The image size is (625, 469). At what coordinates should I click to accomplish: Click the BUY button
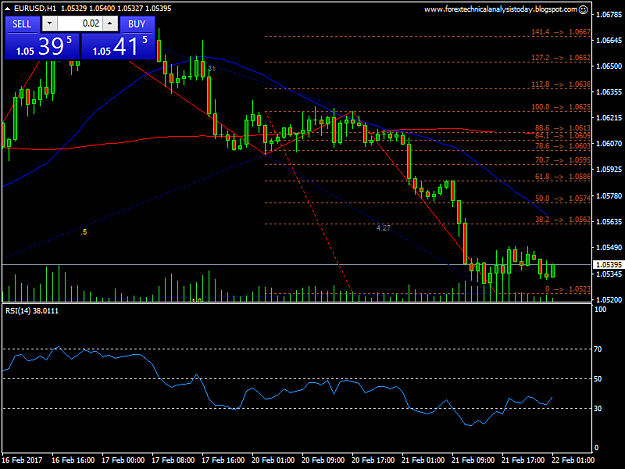click(x=137, y=24)
